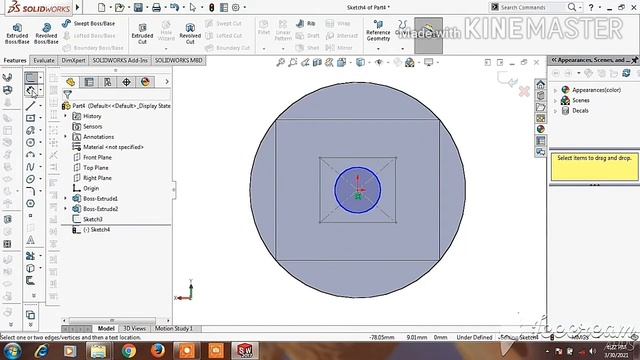Select the Slot sketch tool
The width and height of the screenshot is (640, 360).
(x=31, y=130)
